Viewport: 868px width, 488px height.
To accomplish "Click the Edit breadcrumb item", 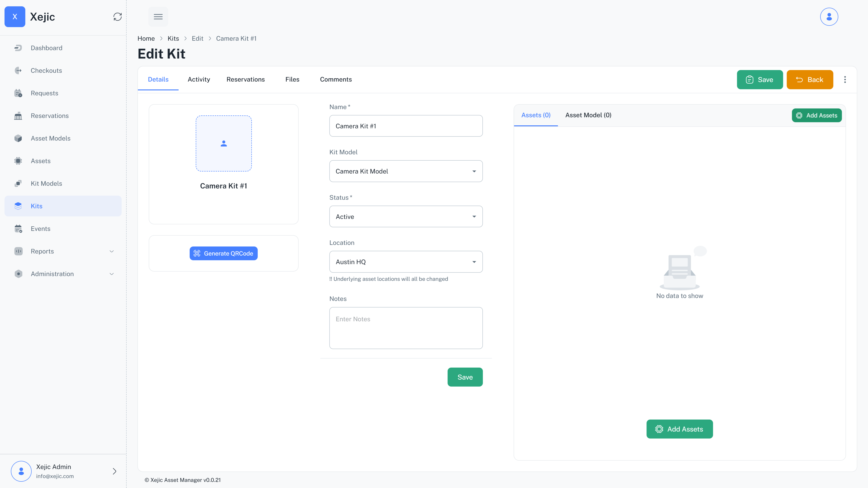I will coord(198,38).
